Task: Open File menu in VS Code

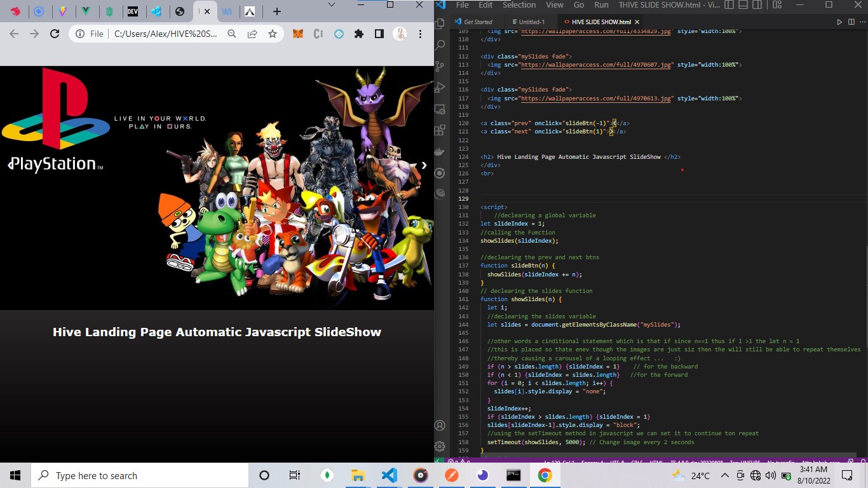Action: [x=463, y=5]
